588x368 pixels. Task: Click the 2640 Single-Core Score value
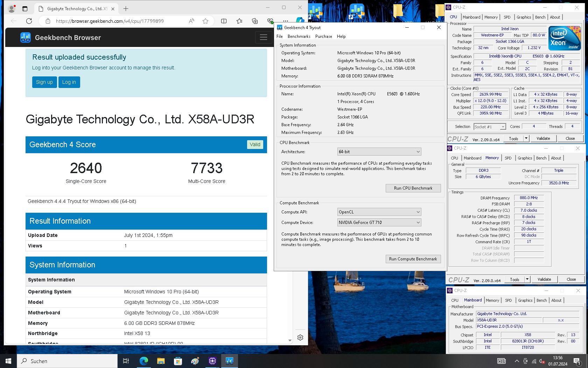(86, 168)
